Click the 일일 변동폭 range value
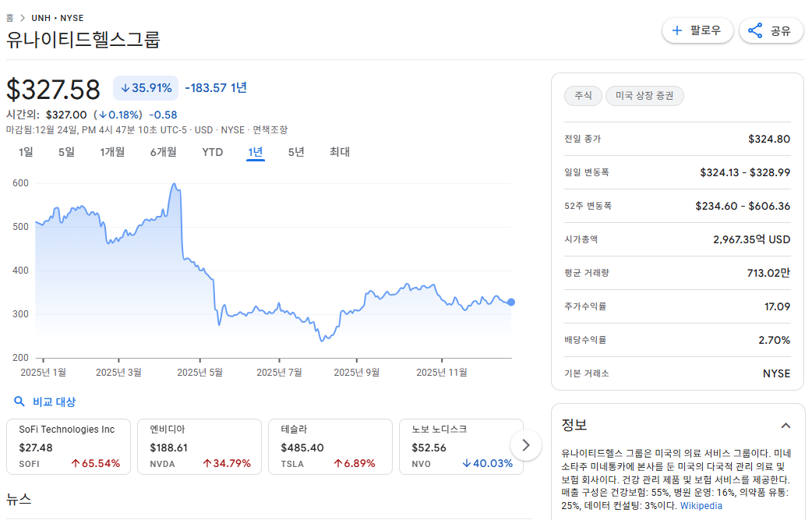This screenshot has height=520, width=812. coord(745,172)
